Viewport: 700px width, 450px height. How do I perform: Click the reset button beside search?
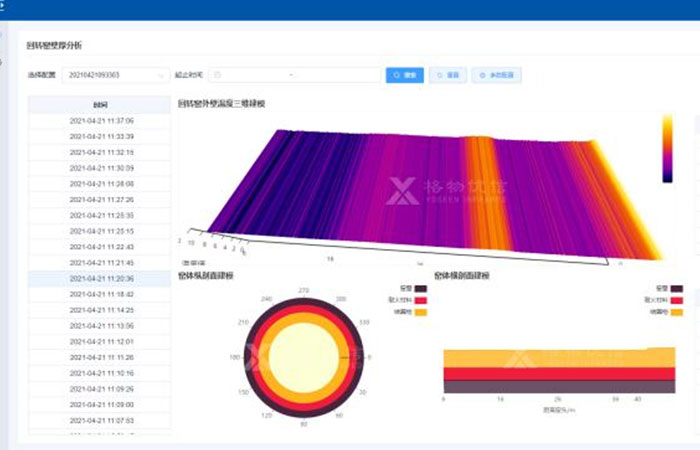pos(448,75)
